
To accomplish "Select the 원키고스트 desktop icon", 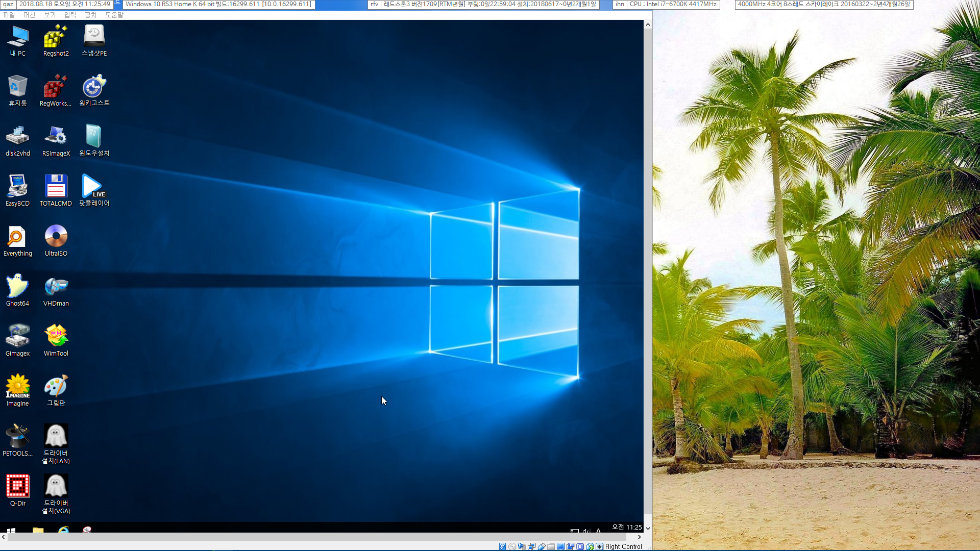I will (94, 91).
